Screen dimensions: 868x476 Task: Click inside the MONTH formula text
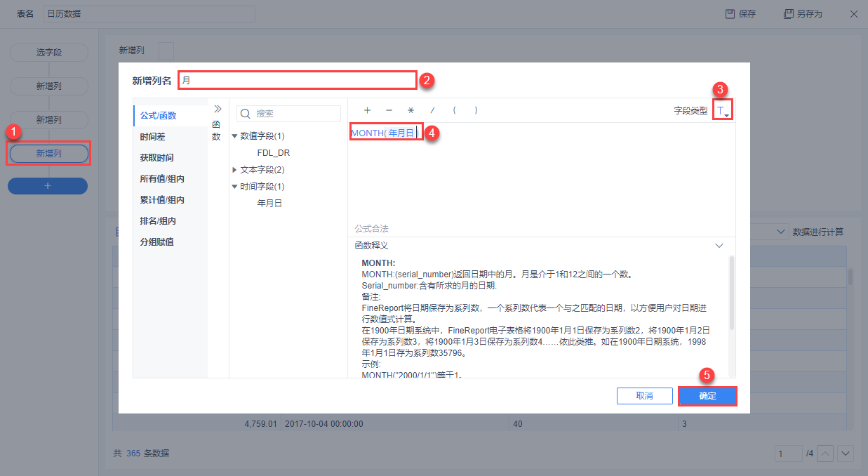tap(385, 133)
